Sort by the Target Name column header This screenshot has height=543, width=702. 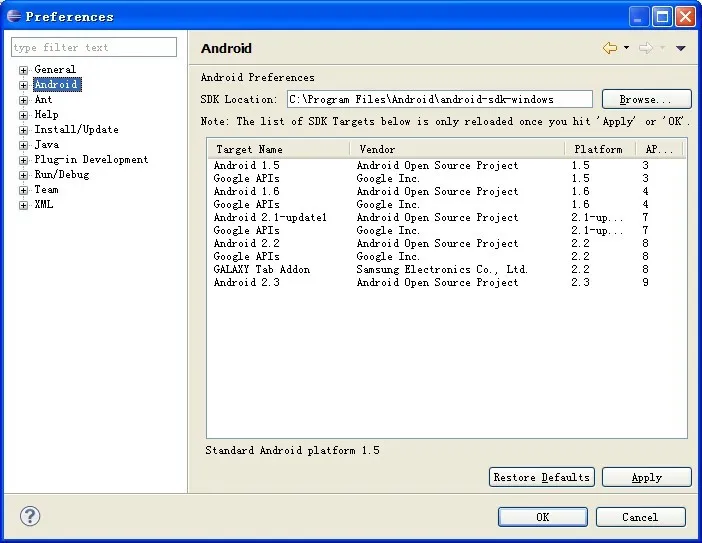coord(278,149)
